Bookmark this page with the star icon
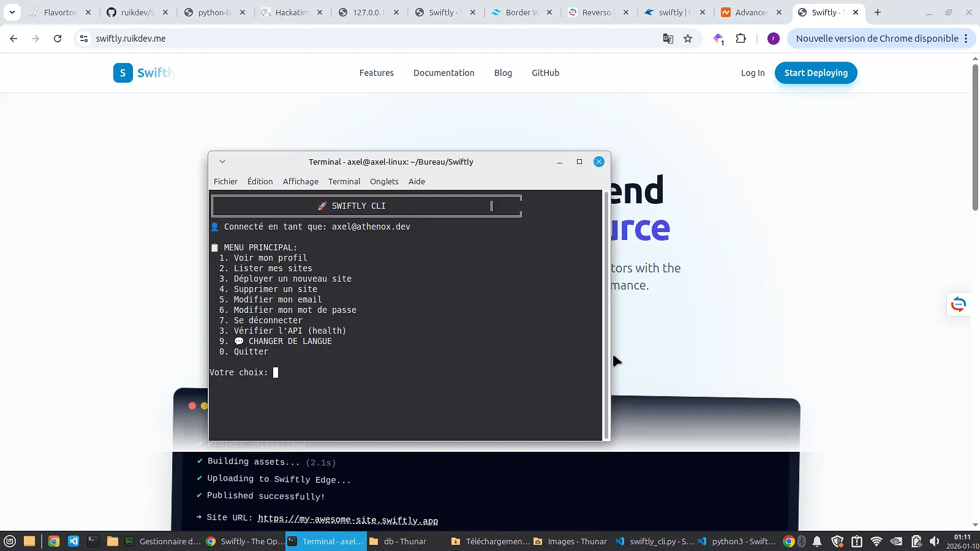The height and width of the screenshot is (551, 980). (688, 39)
